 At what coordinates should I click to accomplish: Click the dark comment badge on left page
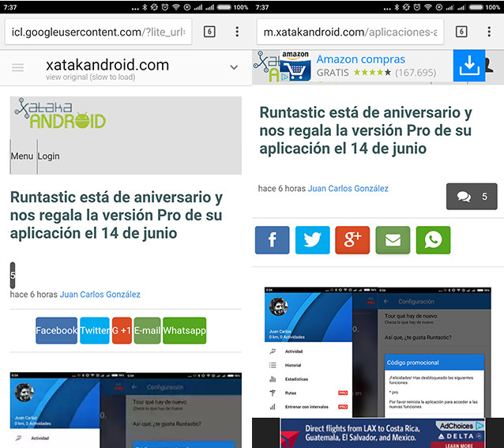coord(13,275)
